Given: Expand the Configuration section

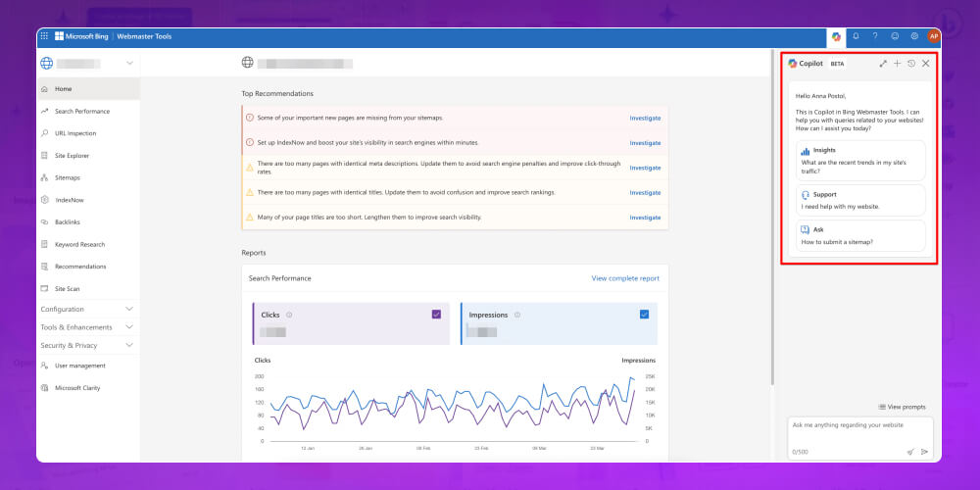Looking at the screenshot, I should pos(87,310).
